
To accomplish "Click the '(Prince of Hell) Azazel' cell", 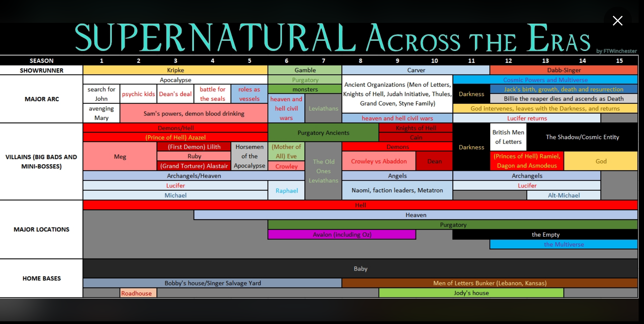I will pyautogui.click(x=175, y=137).
